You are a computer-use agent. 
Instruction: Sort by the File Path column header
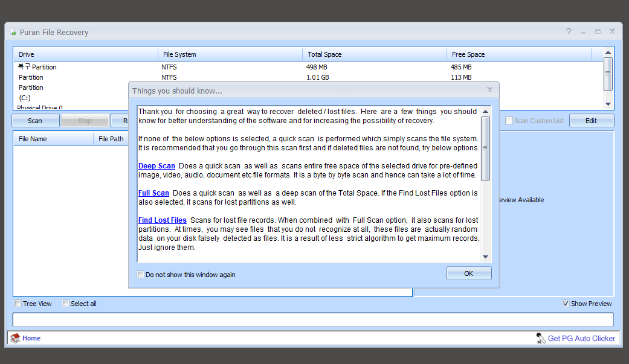(x=111, y=139)
